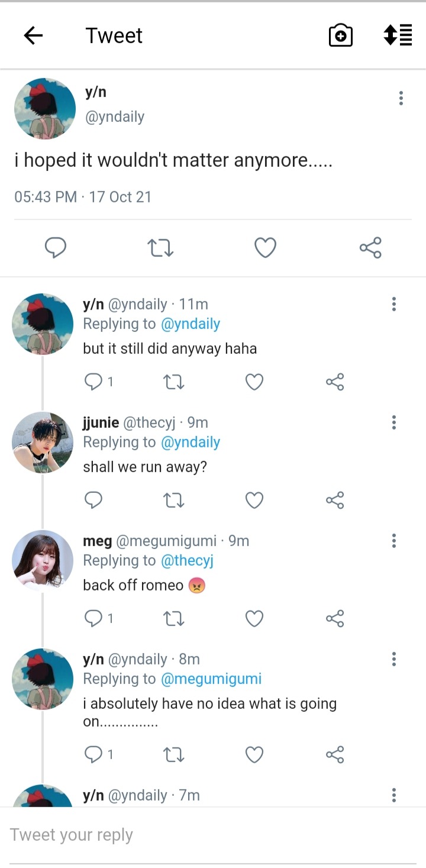Open more options for jjunie's reply
Image resolution: width=426 pixels, height=868 pixels.
click(x=393, y=422)
